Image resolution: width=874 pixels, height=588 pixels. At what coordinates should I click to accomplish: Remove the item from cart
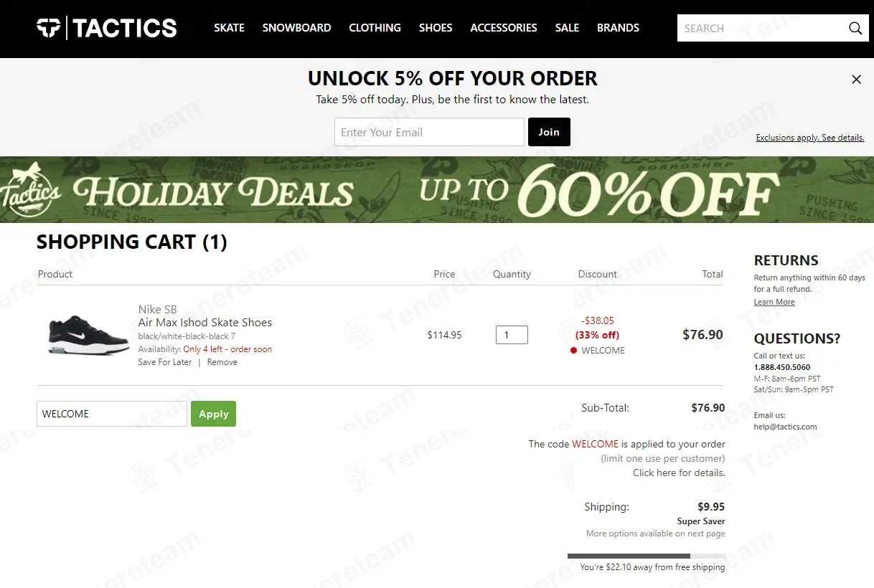click(x=222, y=362)
